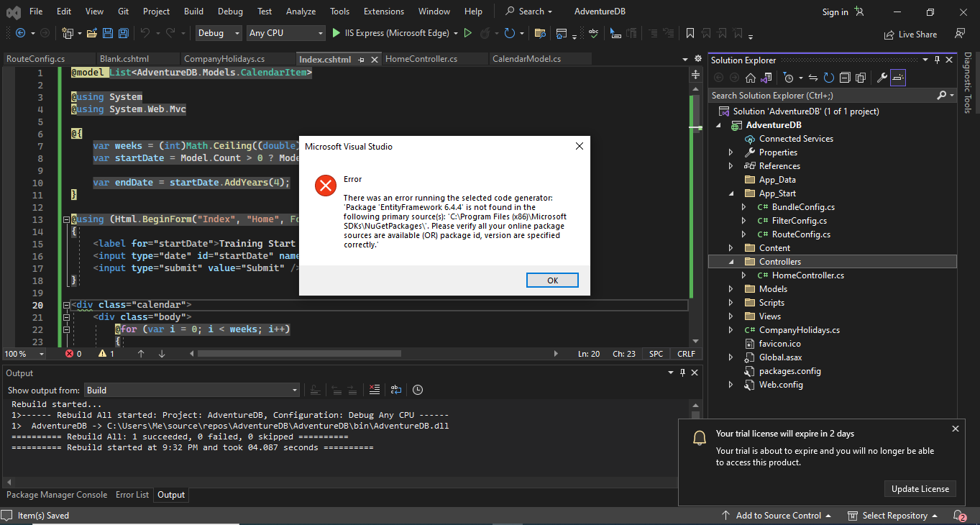Open the 'Show output from' Build dropdown
Screen dimensions: 980x525
(x=192, y=390)
